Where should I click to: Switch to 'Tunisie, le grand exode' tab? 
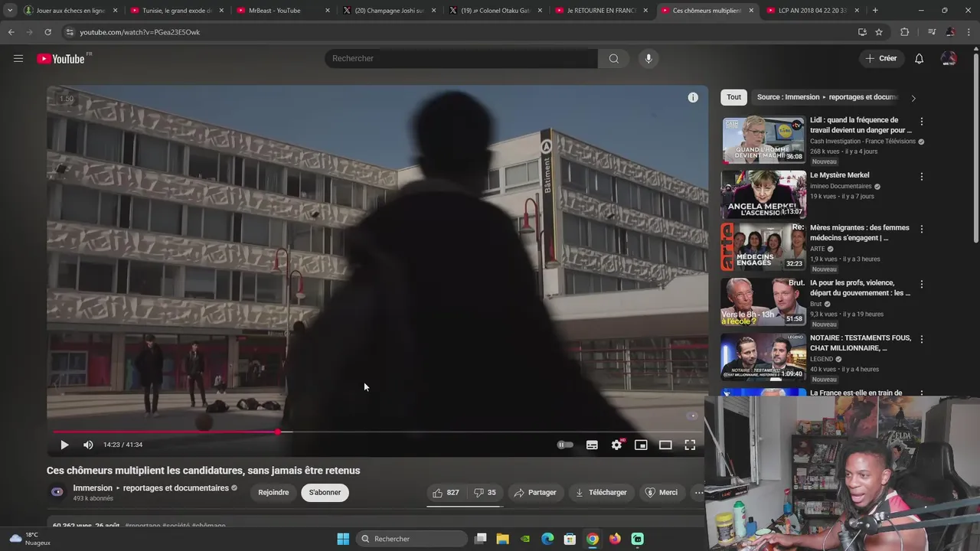tap(175, 11)
